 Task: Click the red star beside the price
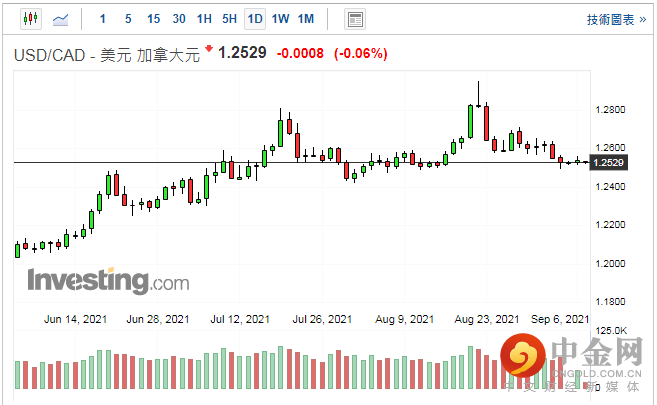pyautogui.click(x=208, y=49)
